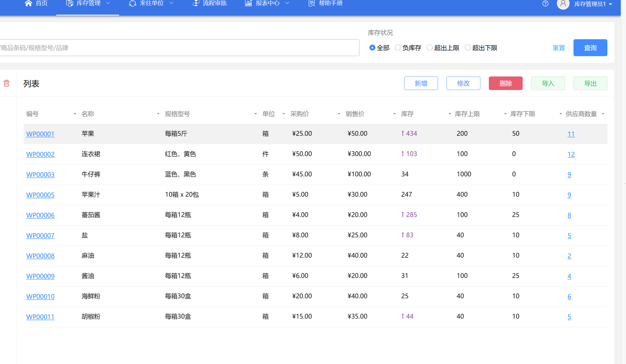626x364 pixels.
Task: Click the 查询 search button
Action: tap(590, 48)
